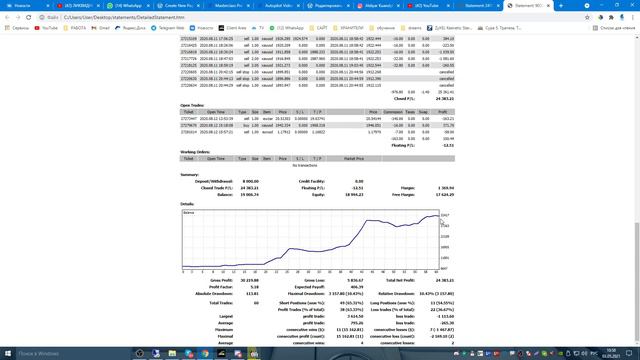Screen dimensions: 640x360
Task: Click the Gross Profit value
Action: pos(249,280)
